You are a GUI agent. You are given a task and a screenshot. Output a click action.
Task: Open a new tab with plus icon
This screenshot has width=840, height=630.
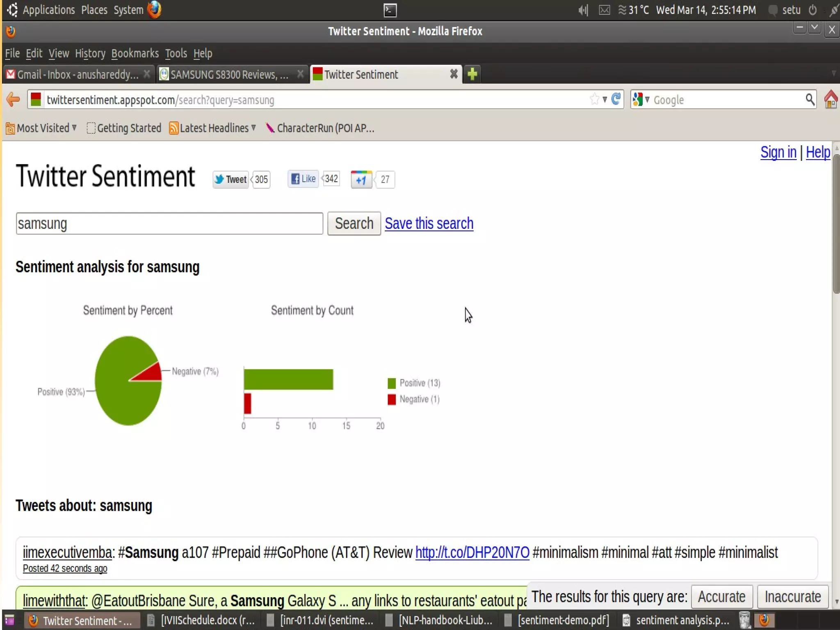point(472,74)
